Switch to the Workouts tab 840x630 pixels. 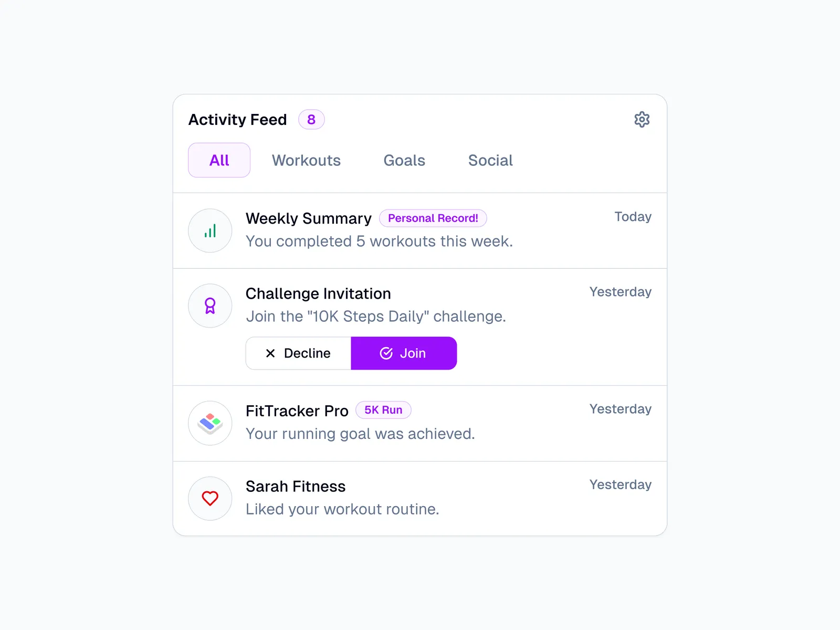[306, 160]
